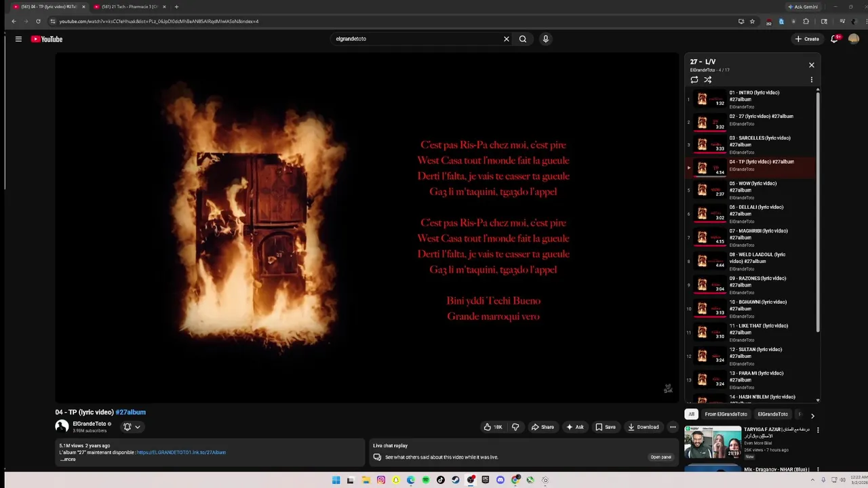
Task: Click the YouTube address bar URL
Action: [159, 21]
